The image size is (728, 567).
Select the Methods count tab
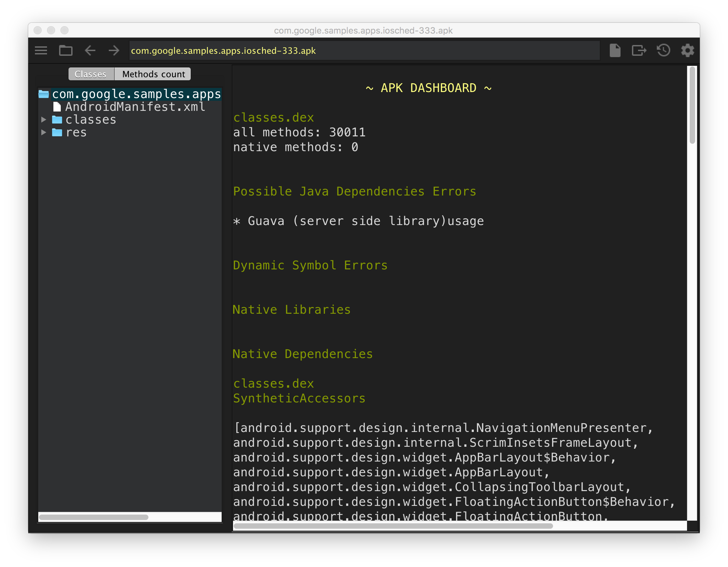pos(153,73)
